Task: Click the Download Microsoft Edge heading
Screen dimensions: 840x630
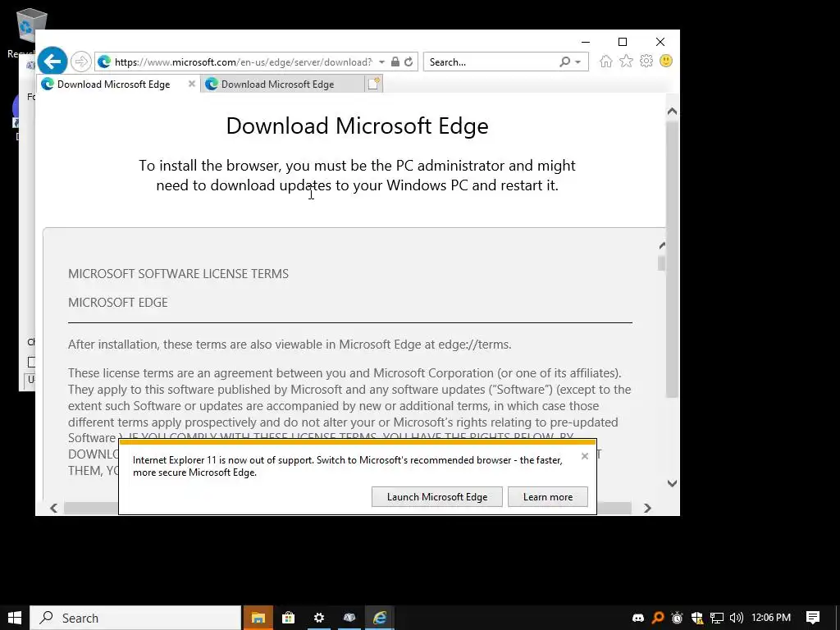Action: coord(358,126)
